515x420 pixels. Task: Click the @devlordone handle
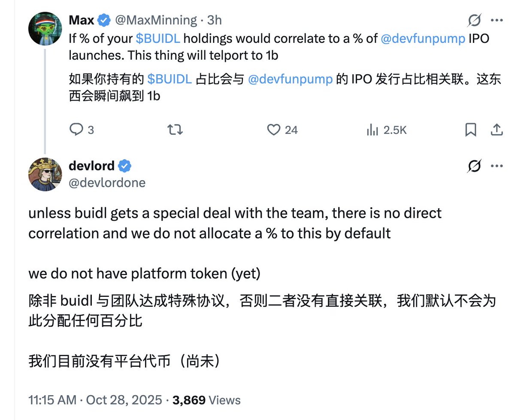pos(107,183)
